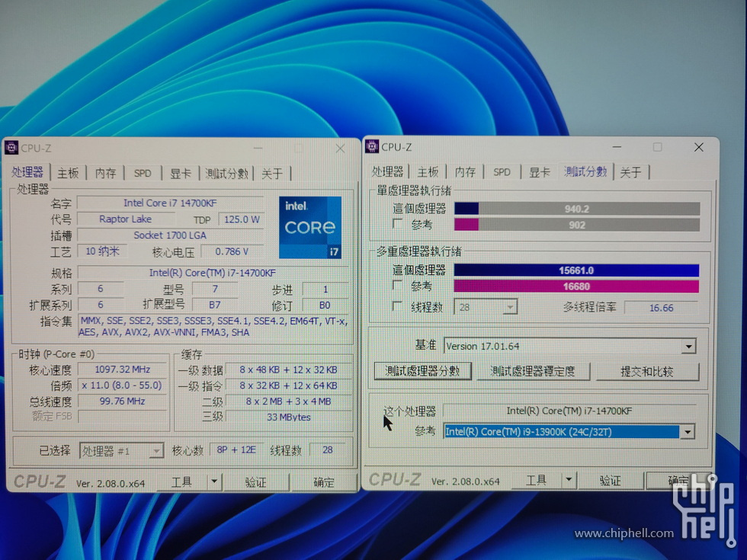The width and height of the screenshot is (747, 560).
Task: Click 測試處理器分數 bench button
Action: (x=422, y=371)
